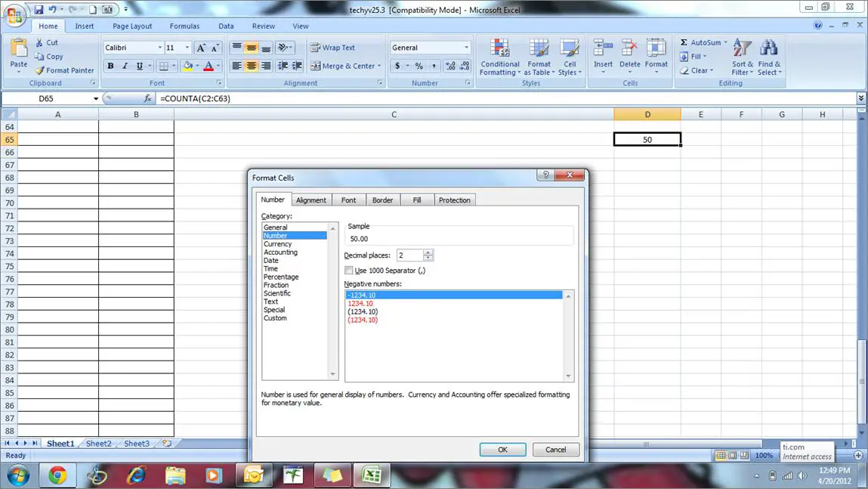
Task: Open Windows Start menu orb
Action: click(18, 475)
